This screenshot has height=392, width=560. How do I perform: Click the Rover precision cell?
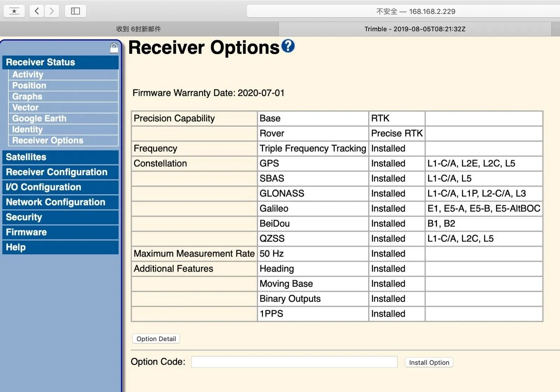(x=313, y=134)
